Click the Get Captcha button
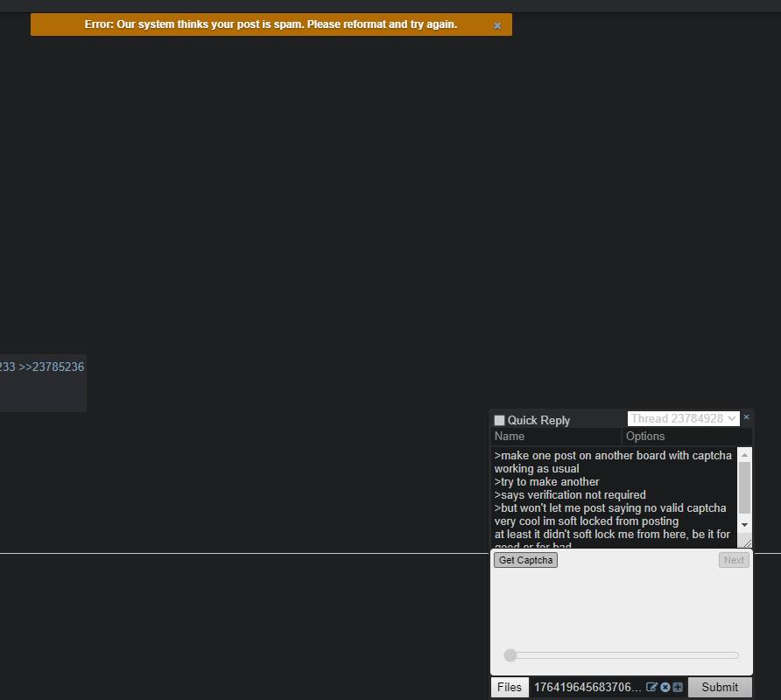 [525, 560]
